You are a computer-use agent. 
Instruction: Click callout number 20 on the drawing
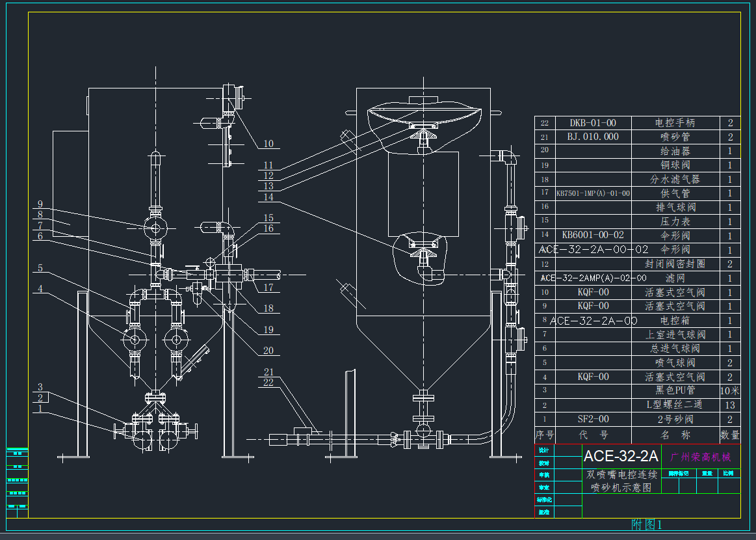pos(268,351)
